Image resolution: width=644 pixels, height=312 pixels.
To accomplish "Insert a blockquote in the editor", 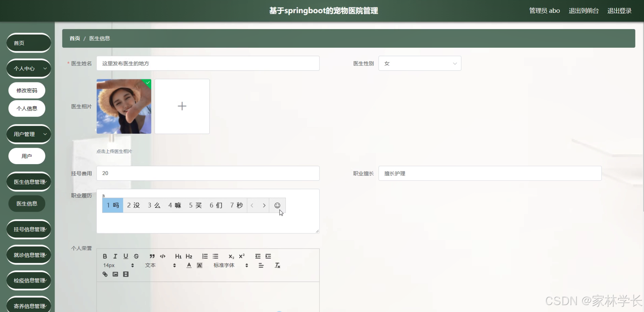I will (152, 256).
